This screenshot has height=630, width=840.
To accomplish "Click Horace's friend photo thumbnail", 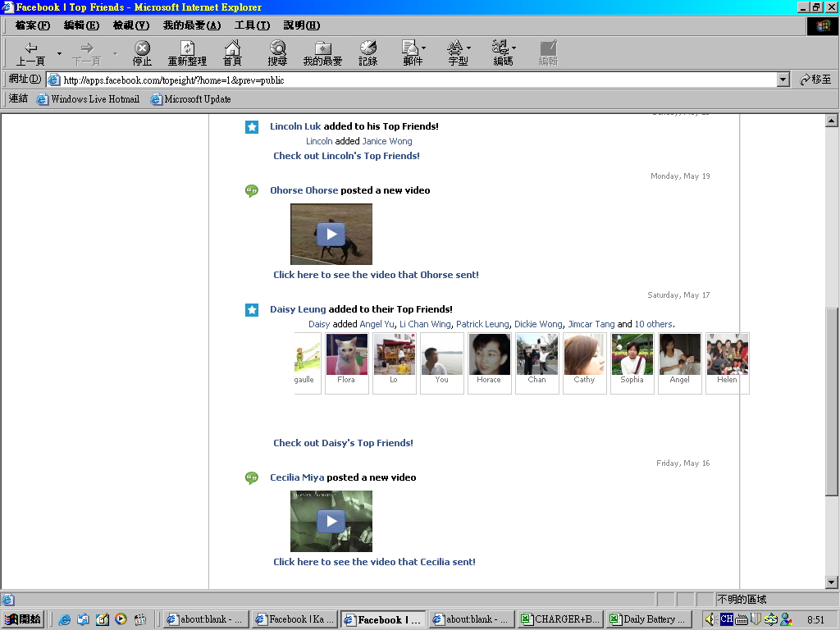I will coord(490,354).
